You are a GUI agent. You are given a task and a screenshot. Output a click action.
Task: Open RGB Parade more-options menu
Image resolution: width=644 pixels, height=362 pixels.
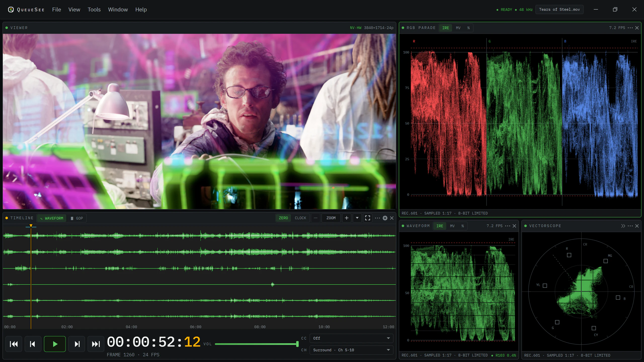coord(630,28)
